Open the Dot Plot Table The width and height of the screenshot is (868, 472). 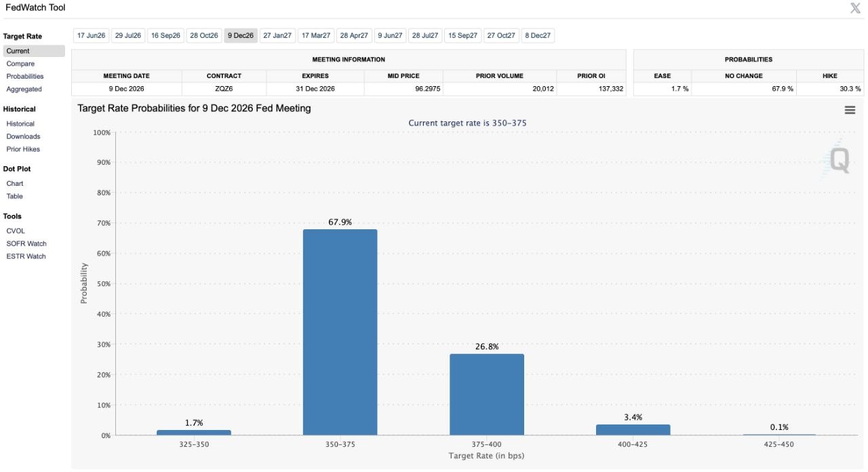coord(14,197)
